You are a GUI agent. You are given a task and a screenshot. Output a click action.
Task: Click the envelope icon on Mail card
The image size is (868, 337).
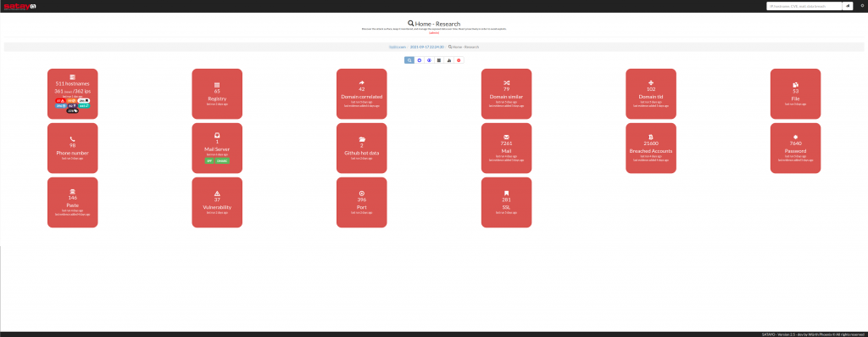(507, 137)
